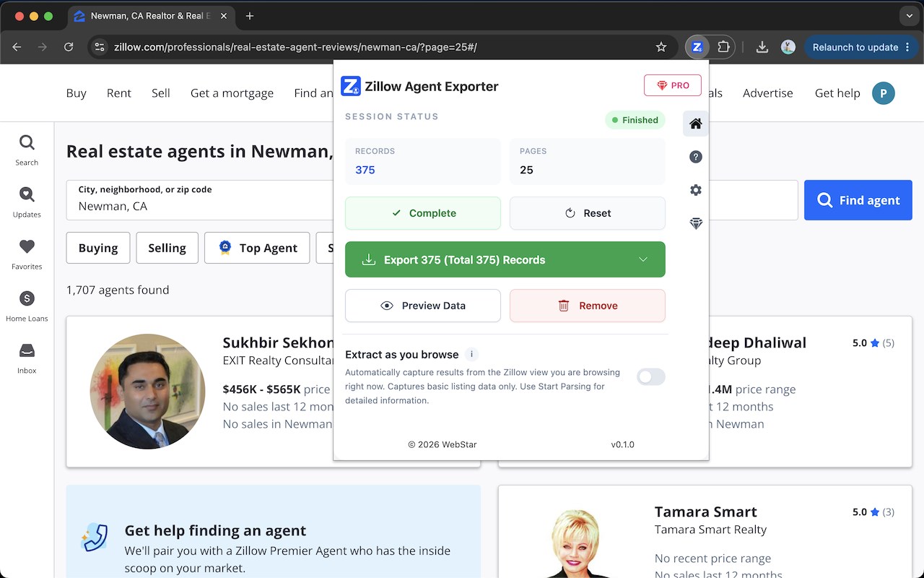This screenshot has width=924, height=578.
Task: Open Favorites in the Zillow left sidebar
Action: (27, 254)
